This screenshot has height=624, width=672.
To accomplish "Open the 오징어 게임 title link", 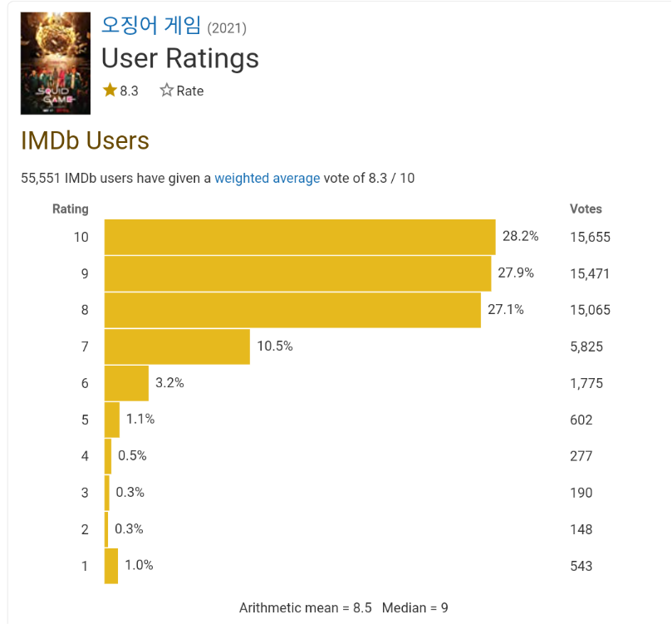I will pos(151,26).
